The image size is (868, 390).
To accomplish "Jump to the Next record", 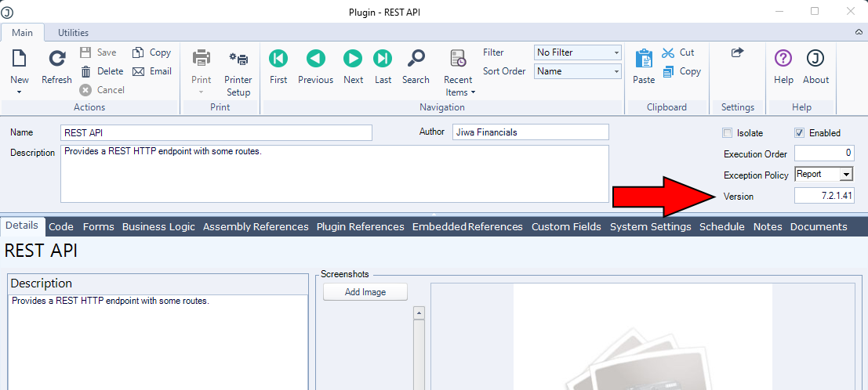I will (353, 60).
